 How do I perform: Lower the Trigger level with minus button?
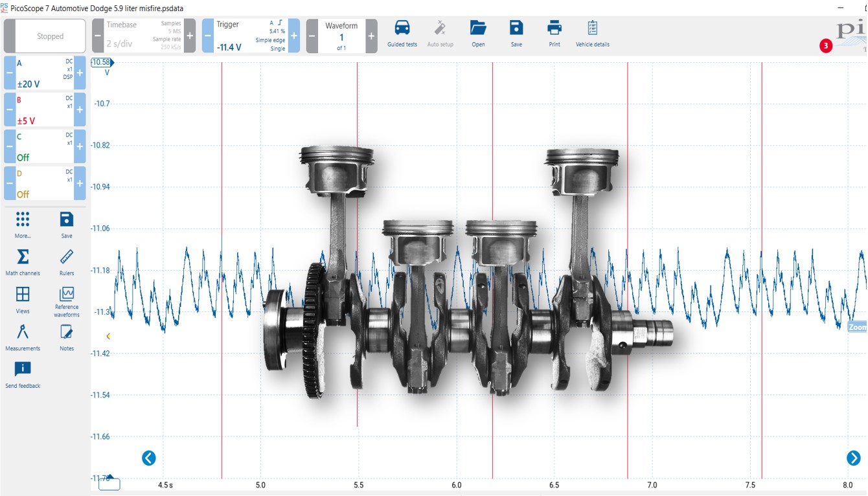208,36
